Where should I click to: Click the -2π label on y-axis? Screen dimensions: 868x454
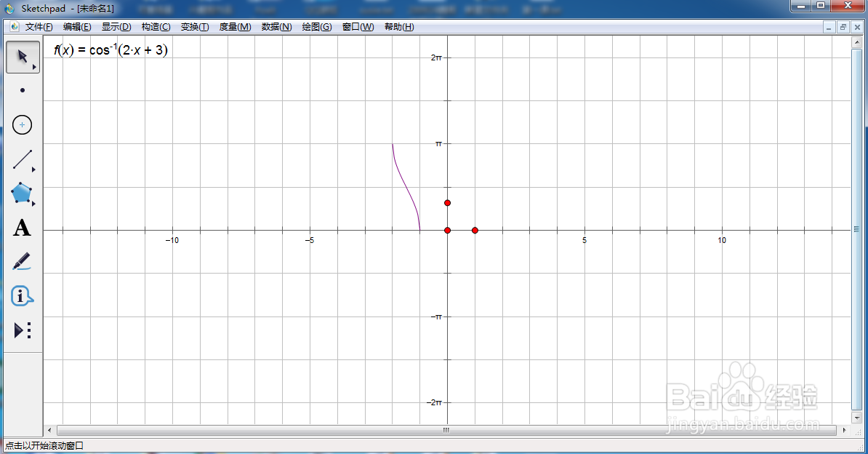tap(435, 403)
